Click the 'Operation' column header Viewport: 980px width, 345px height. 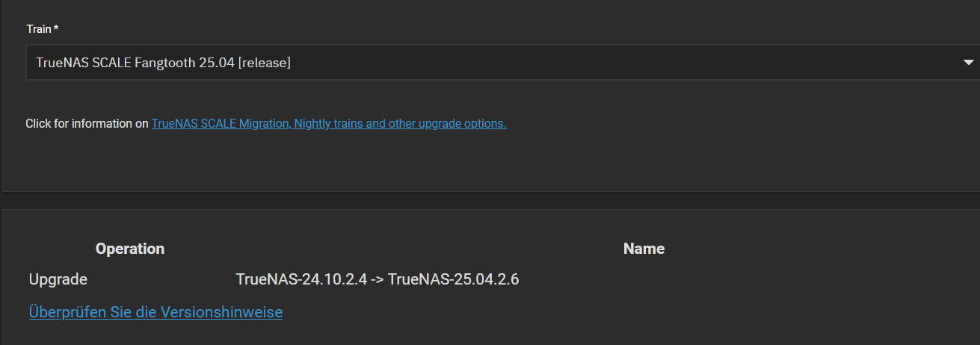130,249
